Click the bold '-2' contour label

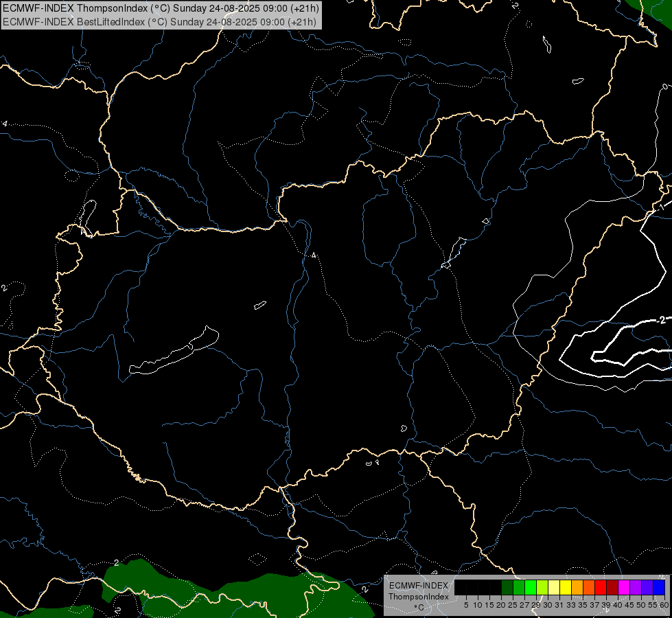coord(662,321)
